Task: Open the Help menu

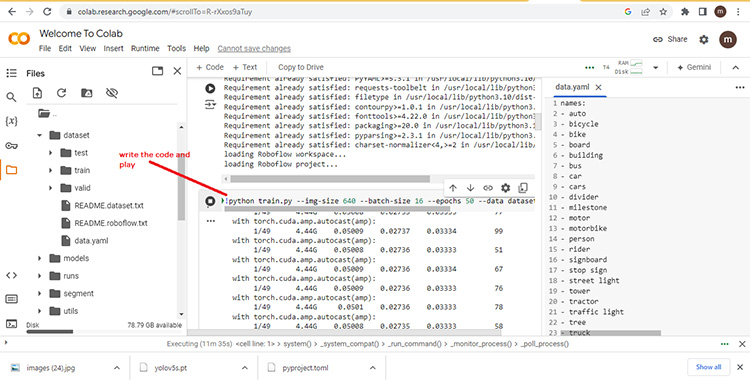Action: pyautogui.click(x=201, y=48)
